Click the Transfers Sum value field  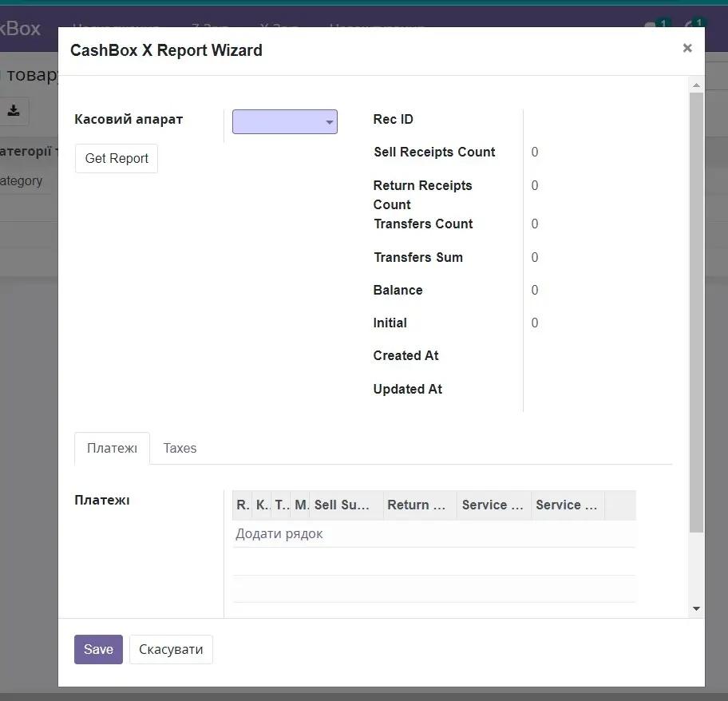pos(535,257)
